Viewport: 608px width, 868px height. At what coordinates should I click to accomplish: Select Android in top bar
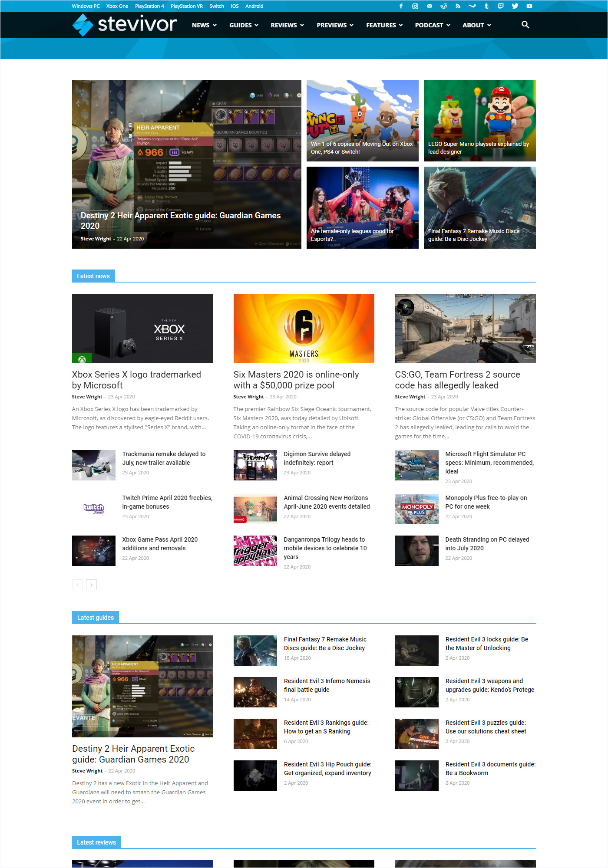point(254,6)
